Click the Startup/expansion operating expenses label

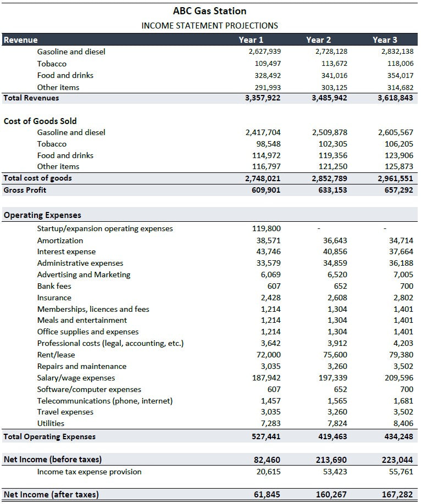point(105,228)
